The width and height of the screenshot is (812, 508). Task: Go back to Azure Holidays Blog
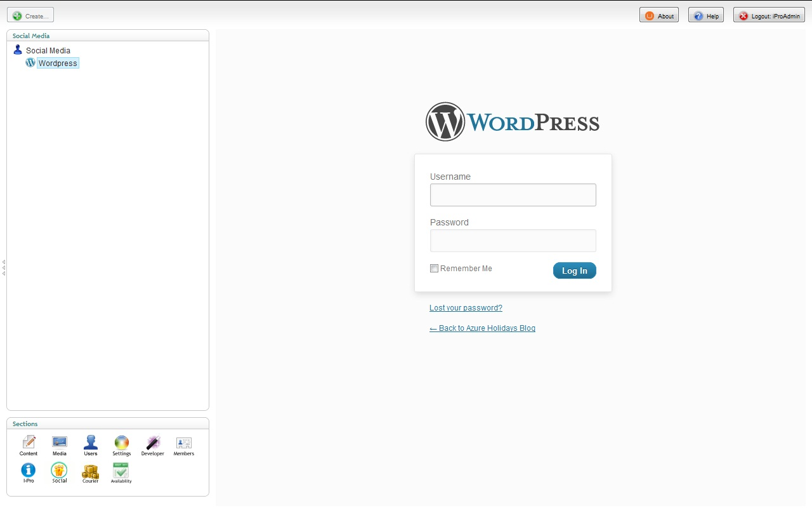click(x=482, y=328)
